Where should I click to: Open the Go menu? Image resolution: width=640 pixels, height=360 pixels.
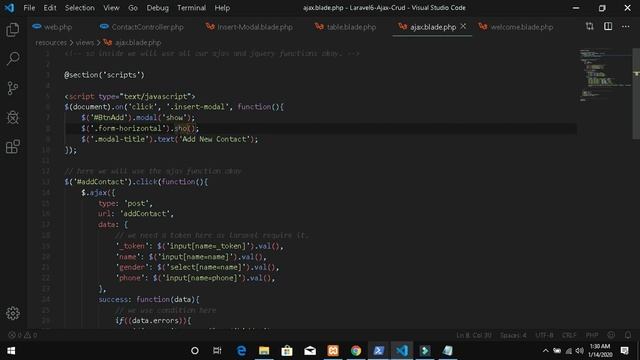point(133,8)
